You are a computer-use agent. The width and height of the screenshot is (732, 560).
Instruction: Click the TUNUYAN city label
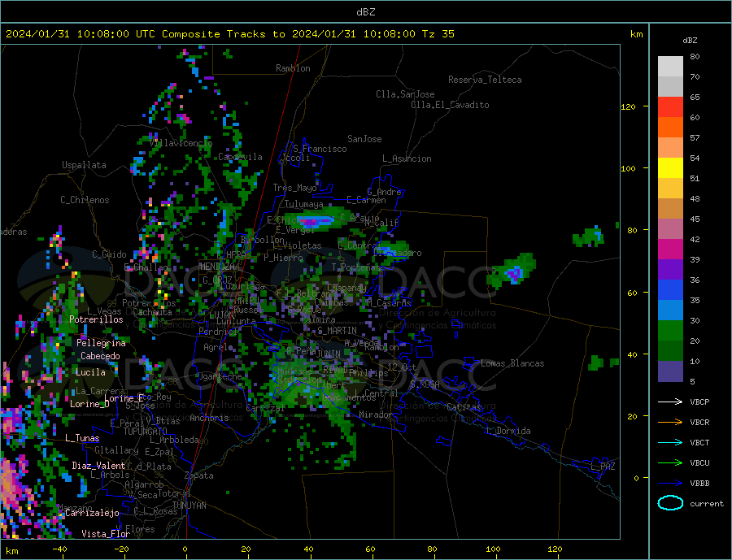(189, 506)
